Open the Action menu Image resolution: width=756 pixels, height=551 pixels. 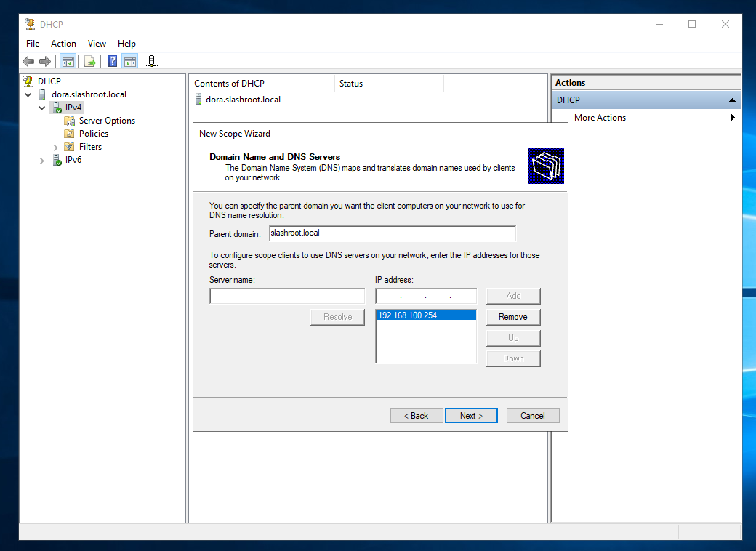coord(63,44)
